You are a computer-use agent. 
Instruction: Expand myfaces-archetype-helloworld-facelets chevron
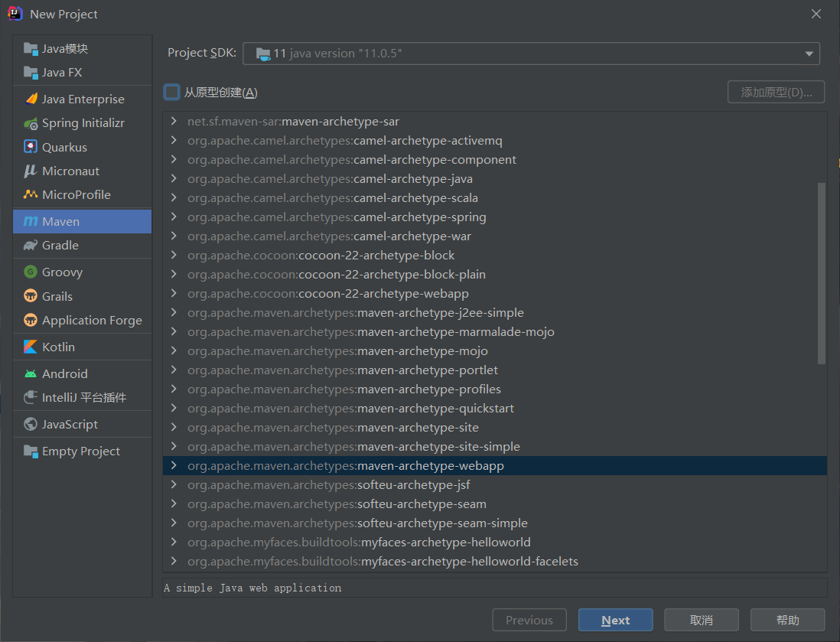(174, 561)
